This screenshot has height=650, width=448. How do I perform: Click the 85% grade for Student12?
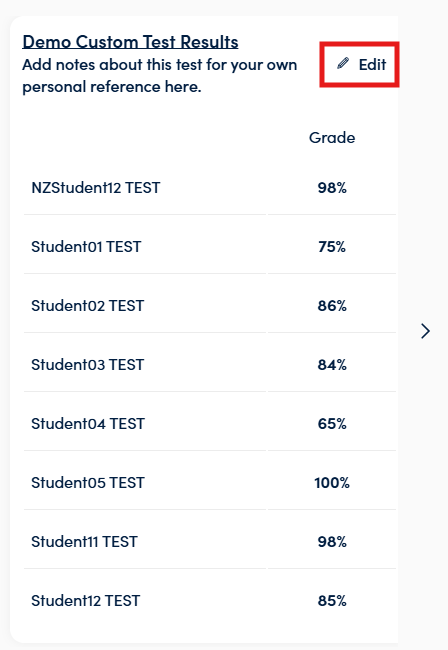tap(332, 601)
